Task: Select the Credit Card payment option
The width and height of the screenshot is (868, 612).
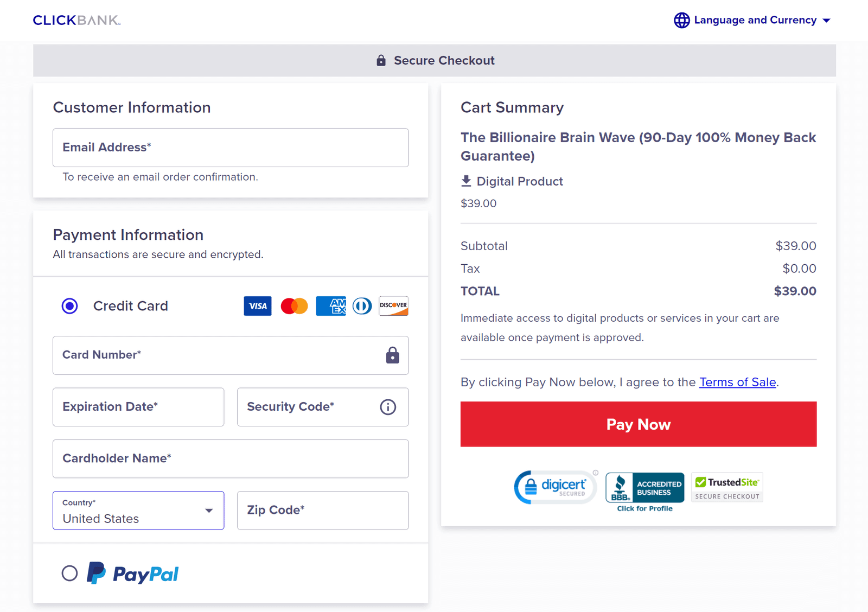Action: point(69,305)
